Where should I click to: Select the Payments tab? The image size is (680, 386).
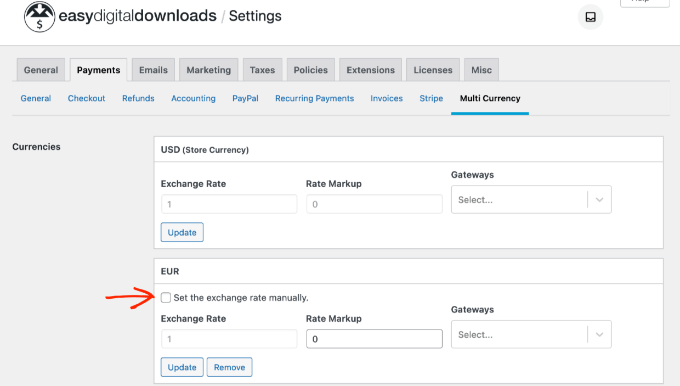(98, 70)
